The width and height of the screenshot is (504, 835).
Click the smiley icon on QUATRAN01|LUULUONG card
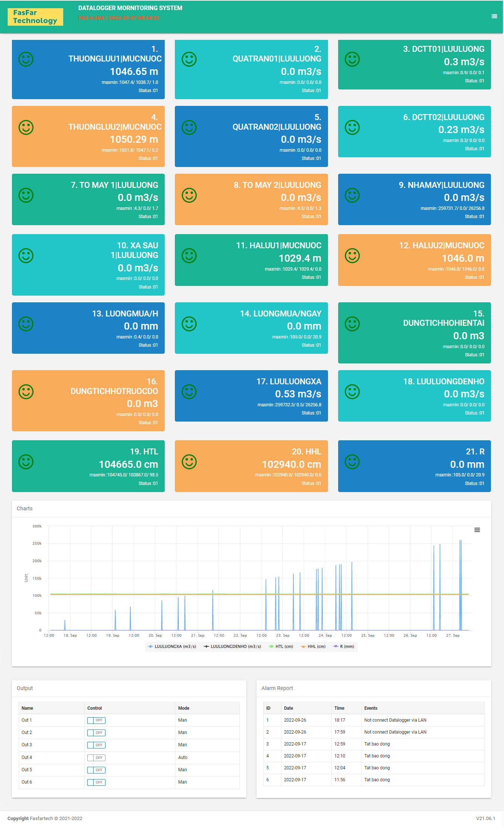click(189, 59)
